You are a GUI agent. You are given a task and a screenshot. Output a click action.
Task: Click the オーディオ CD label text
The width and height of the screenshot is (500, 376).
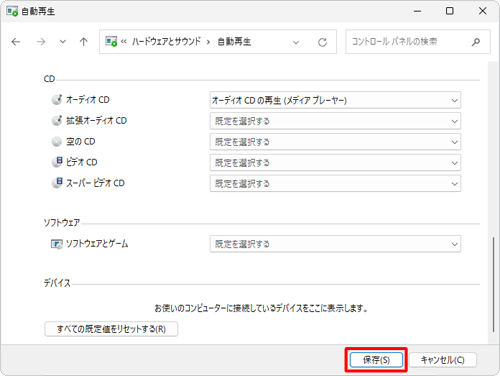click(x=88, y=100)
